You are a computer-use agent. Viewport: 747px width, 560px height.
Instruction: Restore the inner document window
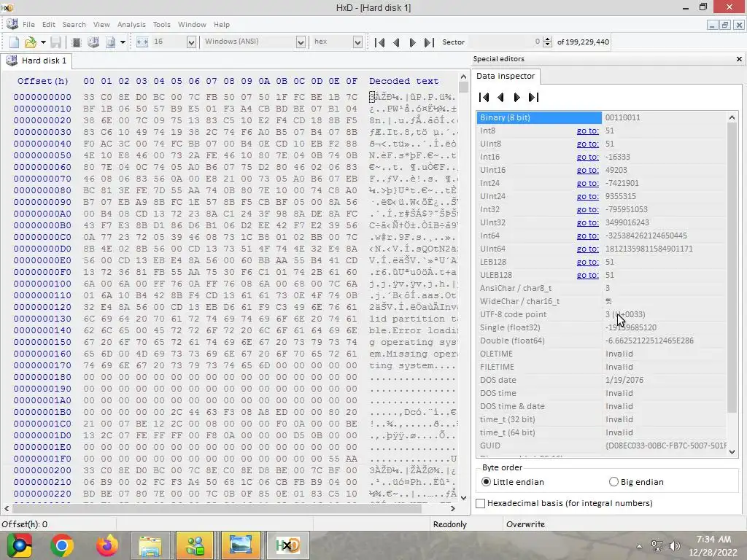point(725,25)
